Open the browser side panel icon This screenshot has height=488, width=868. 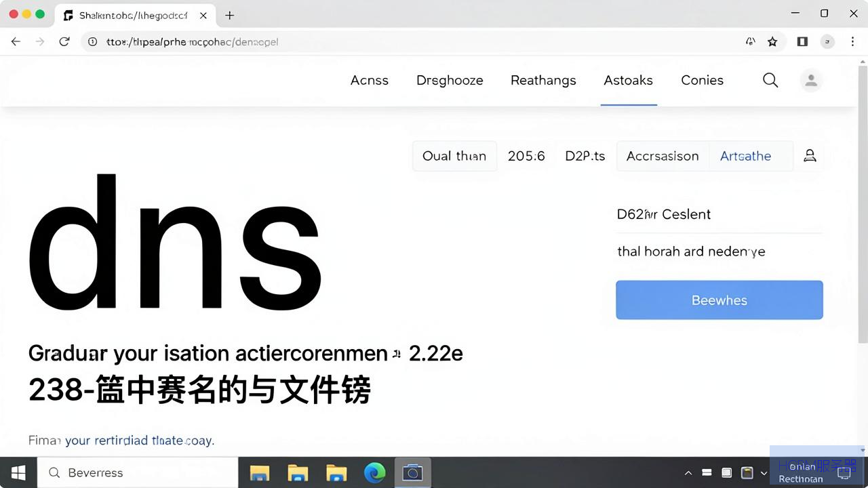[802, 41]
